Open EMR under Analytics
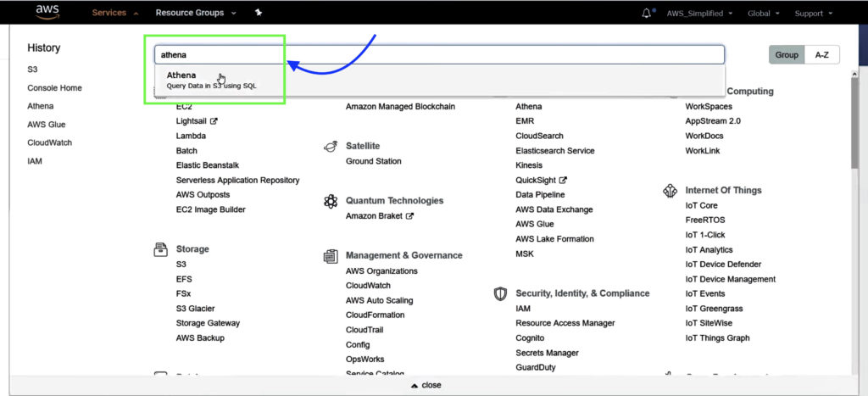 click(525, 120)
